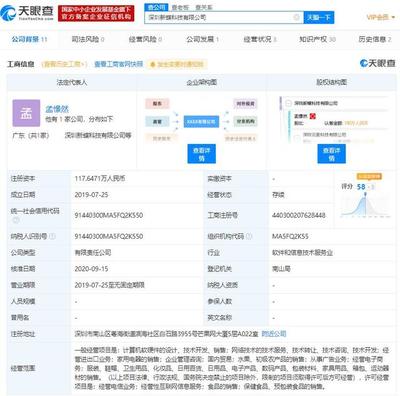Click the blue center node in the structure chart
The height and width of the screenshot is (396, 400).
tap(201, 122)
